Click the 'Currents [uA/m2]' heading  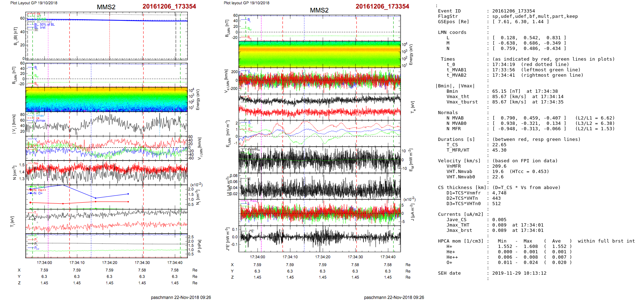[x=461, y=214]
